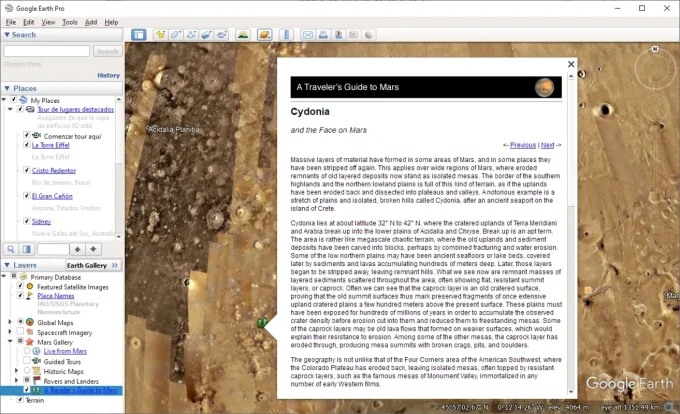This screenshot has width=680, height=414.
Task: Click the Add Placemark pushpin icon
Action: 161,35
